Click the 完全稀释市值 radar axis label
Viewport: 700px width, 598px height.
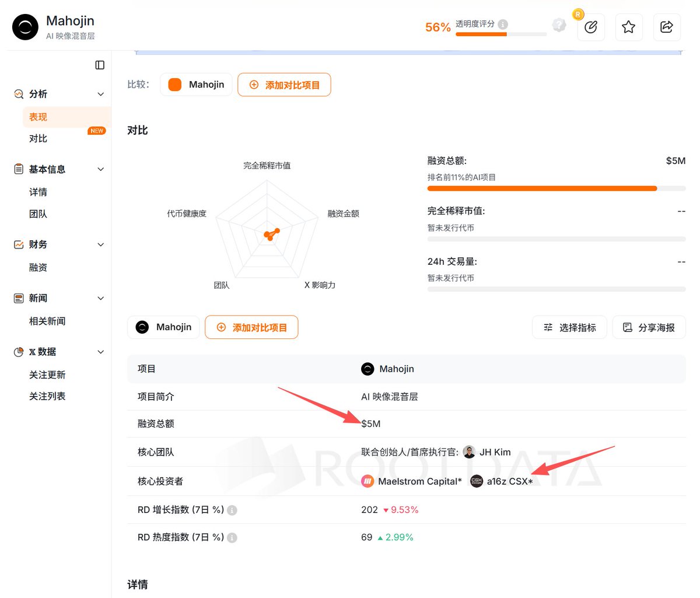pyautogui.click(x=267, y=166)
